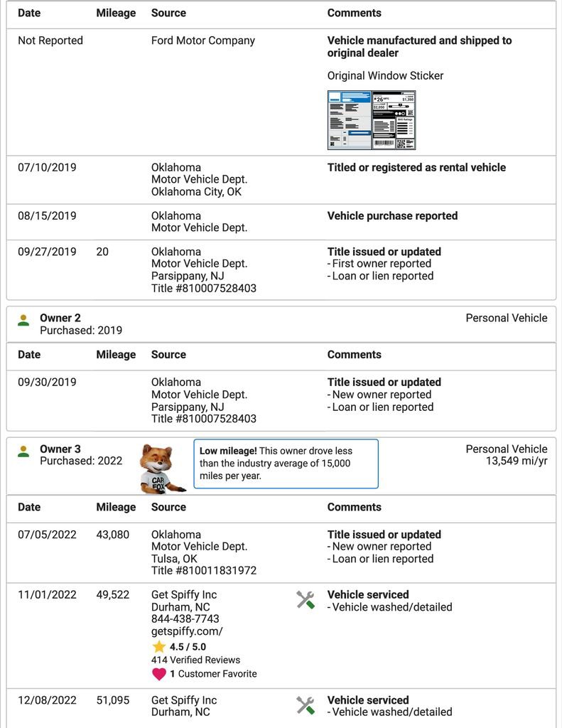The width and height of the screenshot is (562, 728).
Task: Click the Low mileage info callout box
Action: tap(286, 464)
